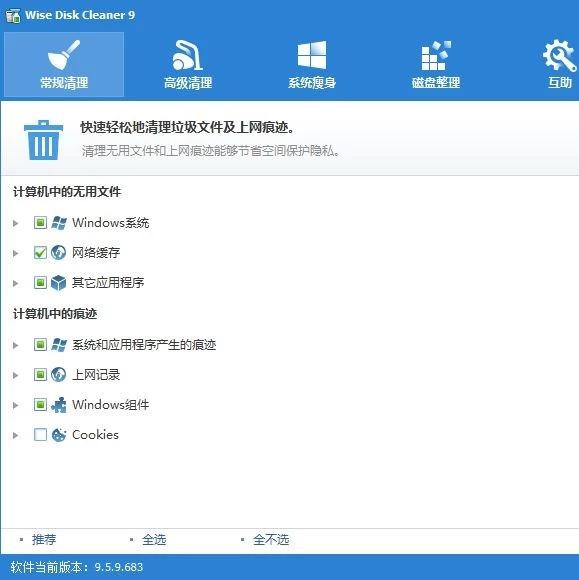Toggle the Windows组件 checkbox
Viewport: 579px width, 580px height.
click(x=40, y=405)
